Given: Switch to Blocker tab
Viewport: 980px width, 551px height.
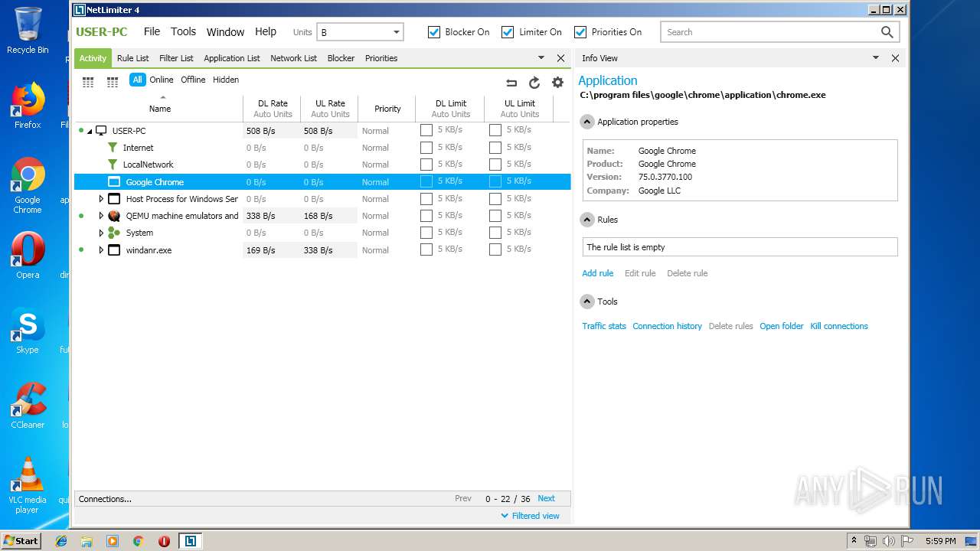Looking at the screenshot, I should 341,58.
